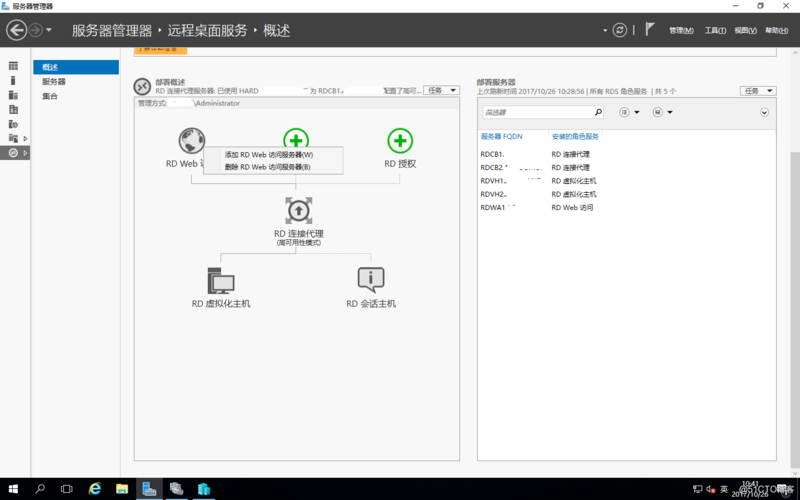
Task: Sort by 服务器 FQDN column header
Action: (x=502, y=136)
